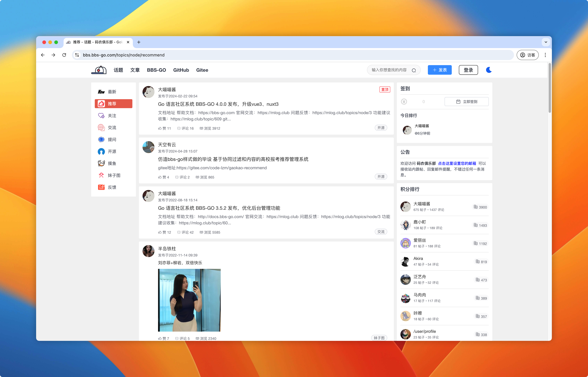Focus the 输入你想查找的内容 search field
The width and height of the screenshot is (588, 377).
coord(389,70)
